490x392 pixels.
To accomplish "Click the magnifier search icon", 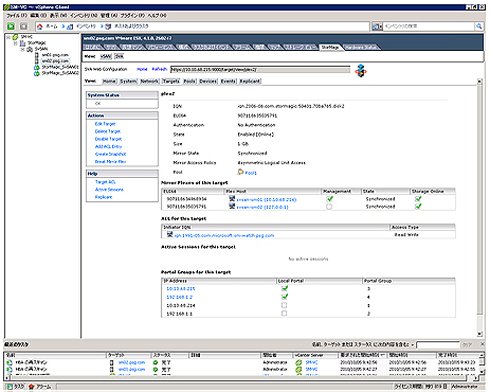I will (479, 26).
